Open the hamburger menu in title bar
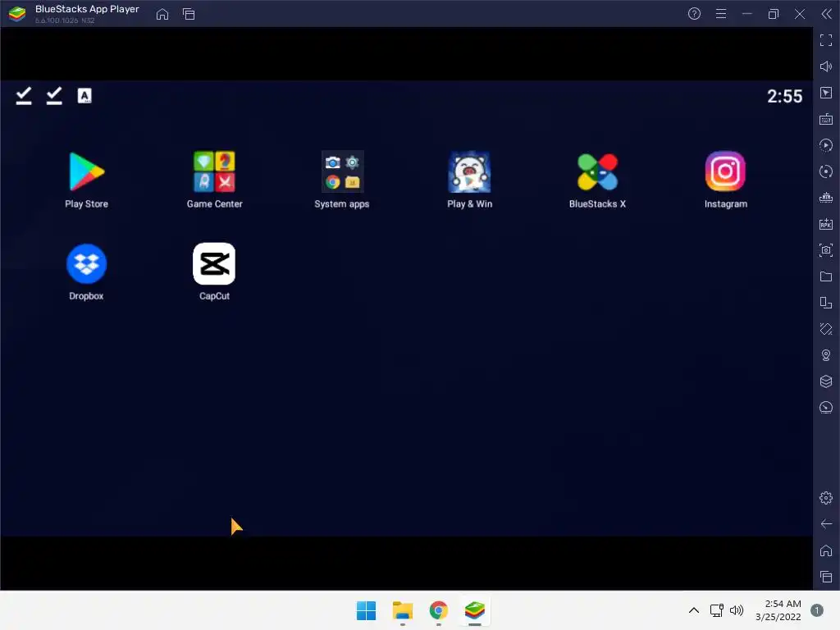The width and height of the screenshot is (840, 630). tap(721, 14)
